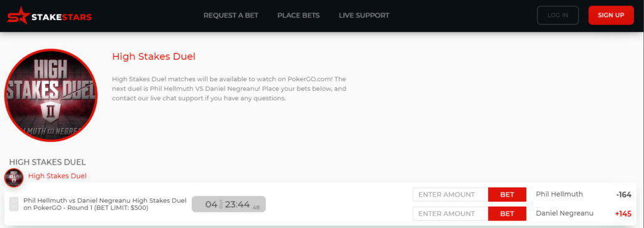Open the large High Stakes Duel II image

click(51, 95)
